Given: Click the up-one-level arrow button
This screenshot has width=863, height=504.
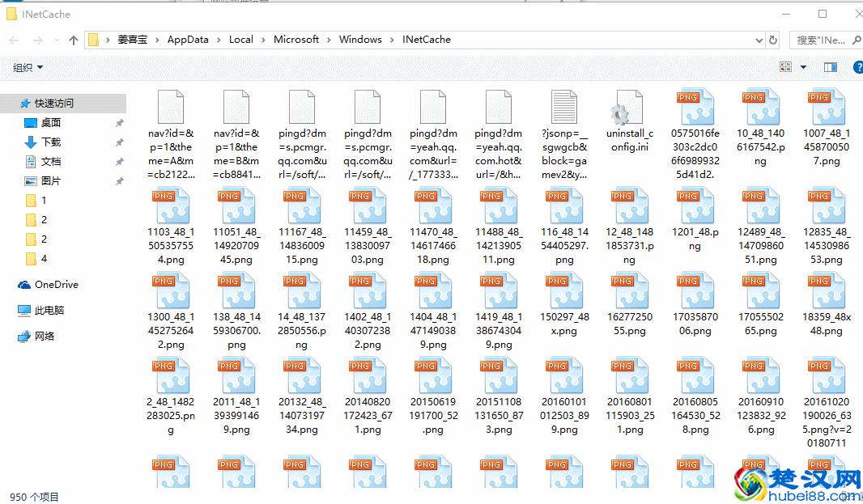Looking at the screenshot, I should (x=74, y=40).
